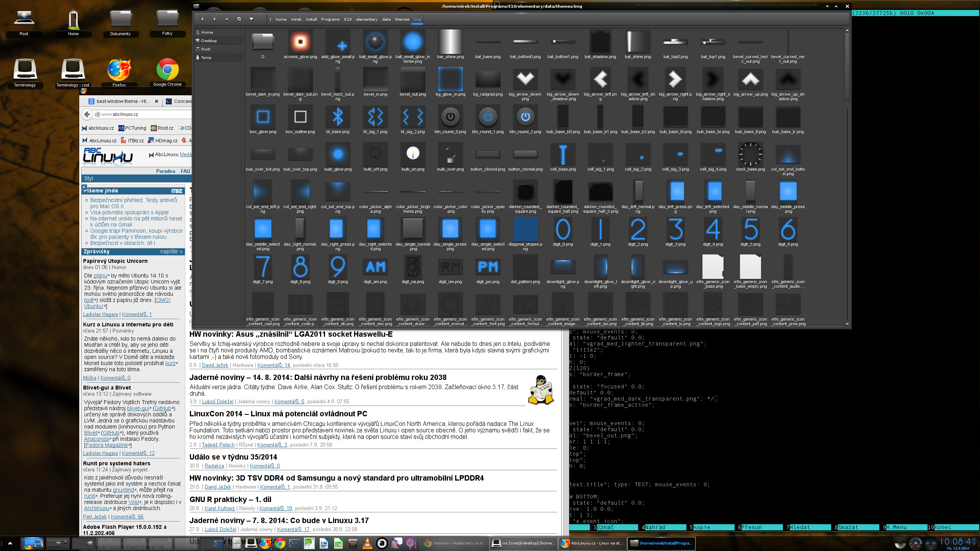This screenshot has height=551, width=980.
Task: Select the bulb_on.png file
Action: point(413,157)
